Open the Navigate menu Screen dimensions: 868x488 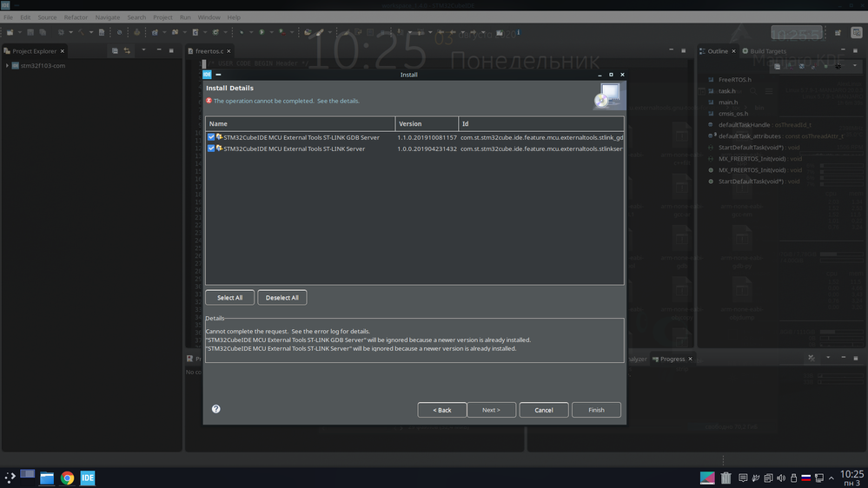point(108,17)
